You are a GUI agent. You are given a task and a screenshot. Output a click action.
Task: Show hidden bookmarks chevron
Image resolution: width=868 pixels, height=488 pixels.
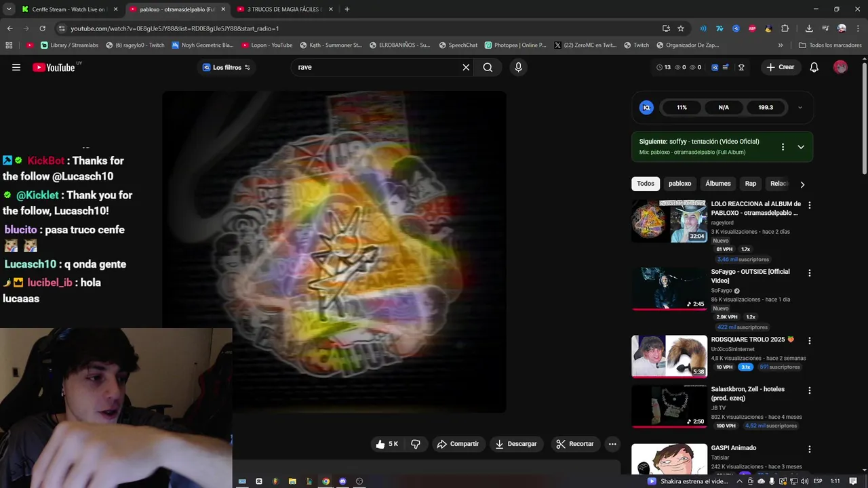coord(781,45)
